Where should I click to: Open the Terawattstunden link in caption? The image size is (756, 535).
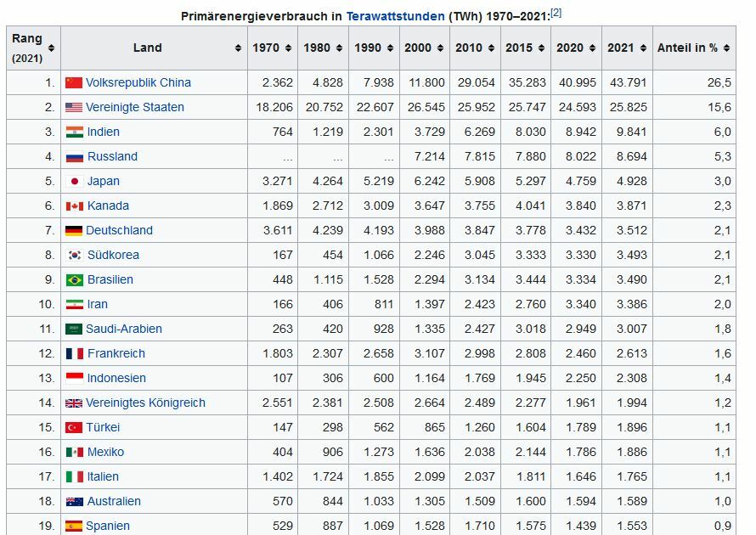click(395, 16)
